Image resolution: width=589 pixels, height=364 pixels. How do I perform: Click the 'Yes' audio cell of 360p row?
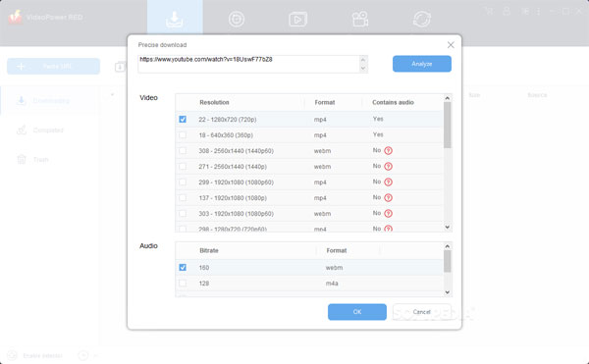(378, 134)
